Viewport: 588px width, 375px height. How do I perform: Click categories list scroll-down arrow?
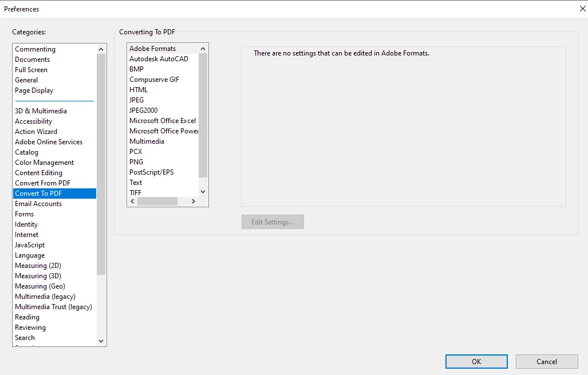coord(101,341)
